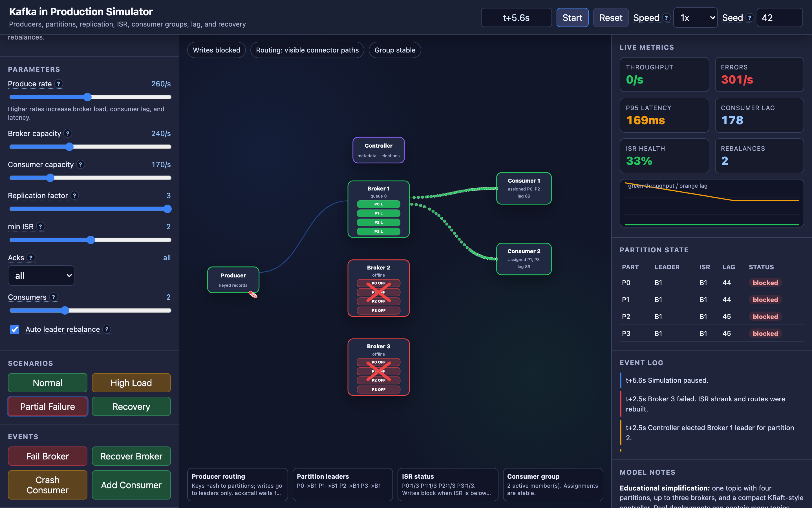Select the offline Broker 2 node

tap(378, 288)
